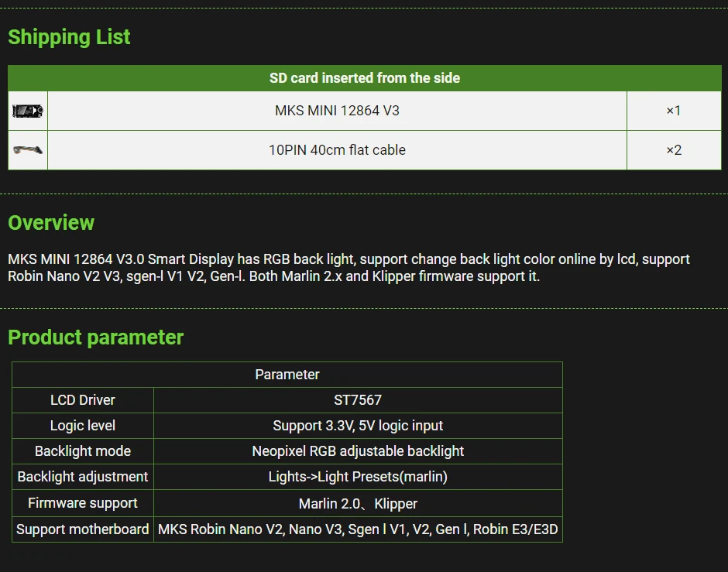This screenshot has height=572, width=728.
Task: Select the Backlight adjustment row label
Action: (x=83, y=477)
